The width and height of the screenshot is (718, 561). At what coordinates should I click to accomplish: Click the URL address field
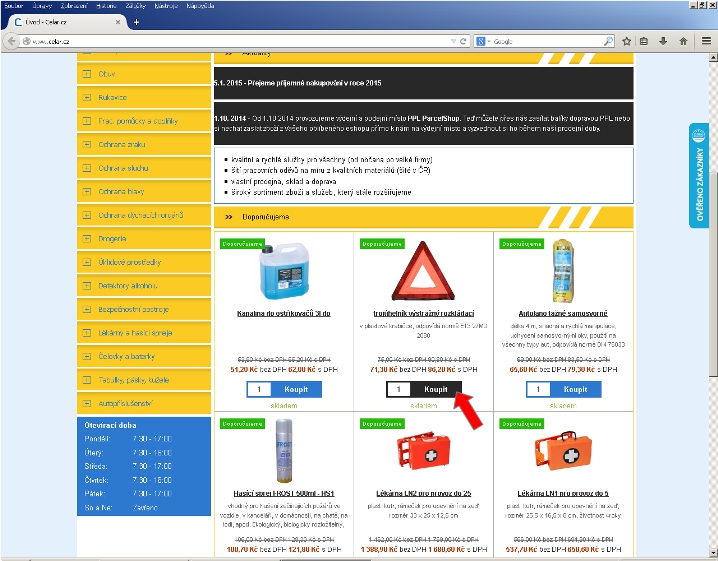236,41
